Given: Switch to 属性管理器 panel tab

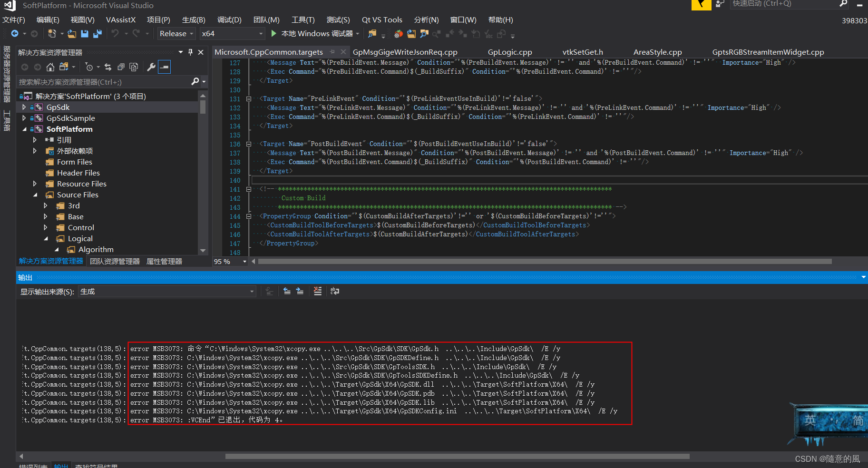Looking at the screenshot, I should coord(164,262).
